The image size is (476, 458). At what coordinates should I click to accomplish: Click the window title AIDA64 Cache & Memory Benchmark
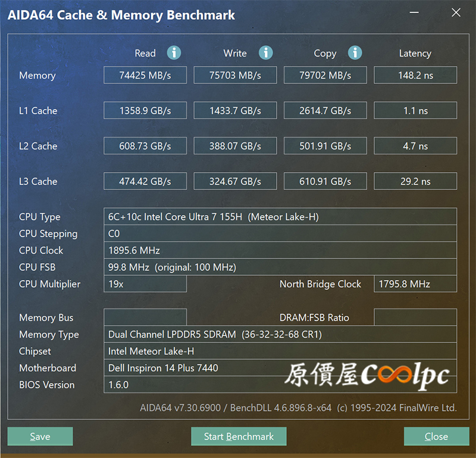pyautogui.click(x=121, y=15)
